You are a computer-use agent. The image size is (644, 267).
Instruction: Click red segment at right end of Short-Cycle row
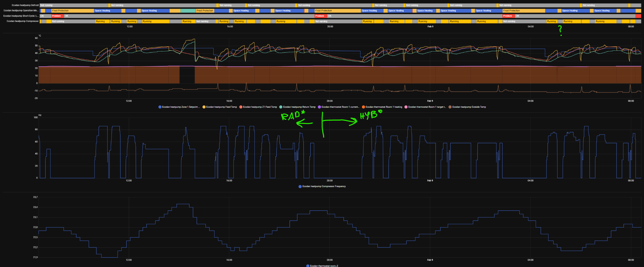click(638, 16)
